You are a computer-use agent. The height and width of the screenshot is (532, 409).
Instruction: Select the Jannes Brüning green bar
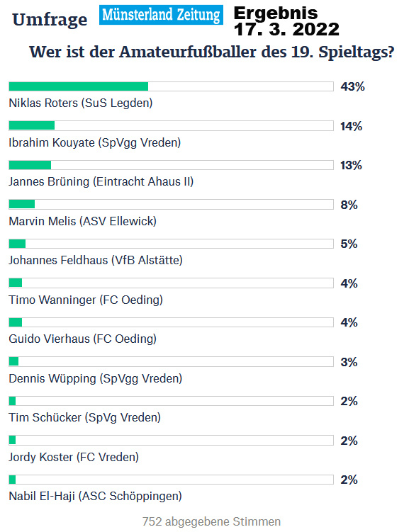30,165
